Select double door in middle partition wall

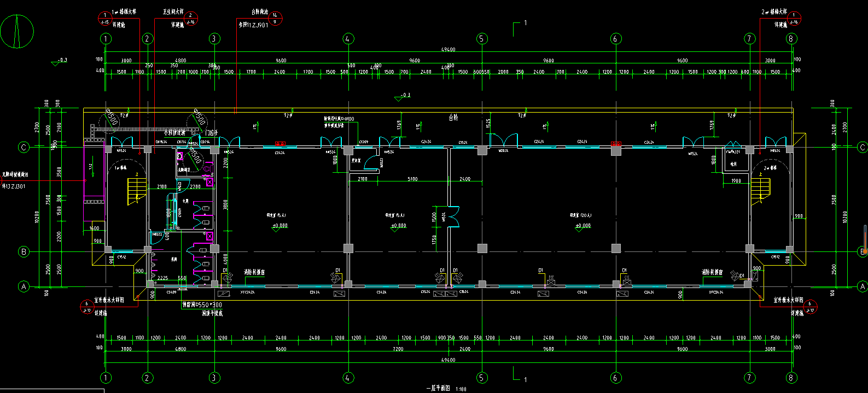(452, 217)
